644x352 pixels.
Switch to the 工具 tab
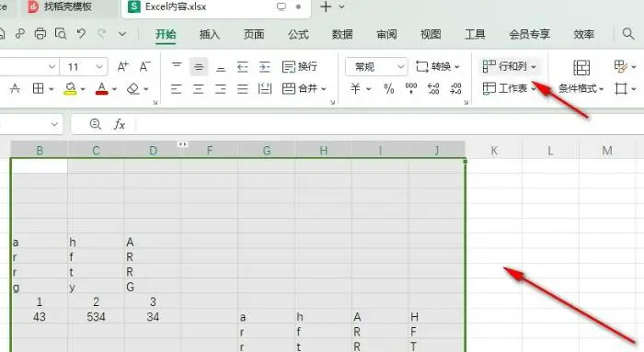[476, 34]
